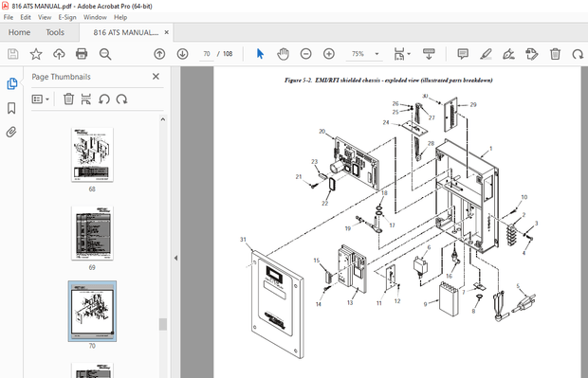Screen dimensions: 588x378
Task: Activate the Hand pan tool
Action: coord(284,54)
